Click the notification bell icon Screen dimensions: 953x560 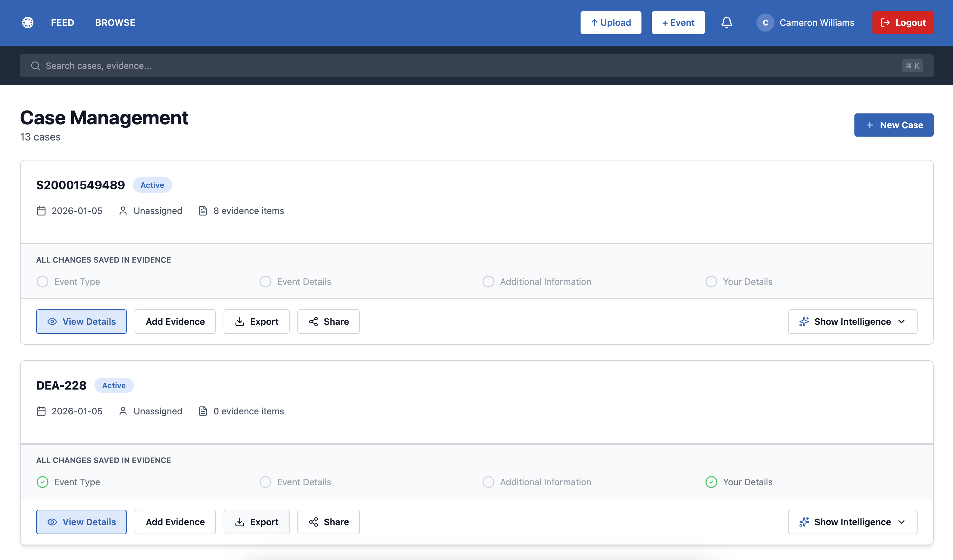[x=727, y=22]
